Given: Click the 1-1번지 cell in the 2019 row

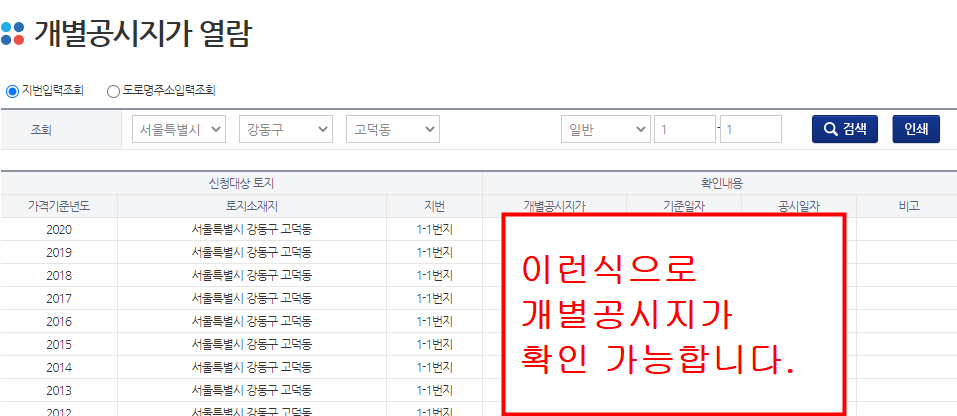Looking at the screenshot, I should 435,253.
